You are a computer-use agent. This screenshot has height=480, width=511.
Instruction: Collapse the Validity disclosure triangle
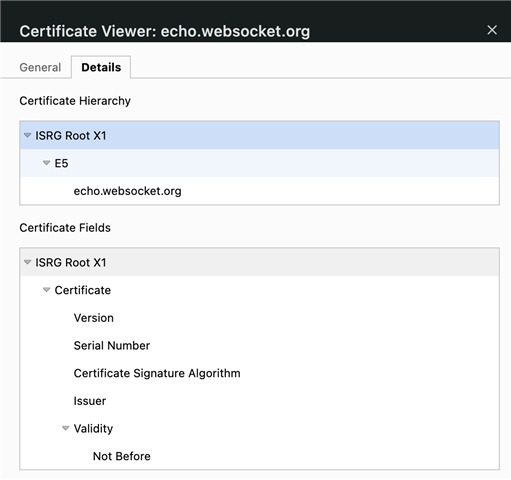click(66, 428)
